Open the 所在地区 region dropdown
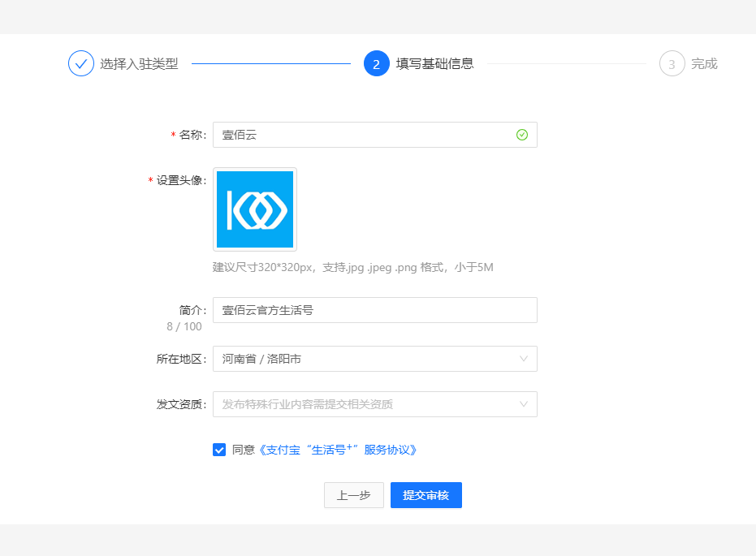The height and width of the screenshot is (556, 756). [x=375, y=359]
